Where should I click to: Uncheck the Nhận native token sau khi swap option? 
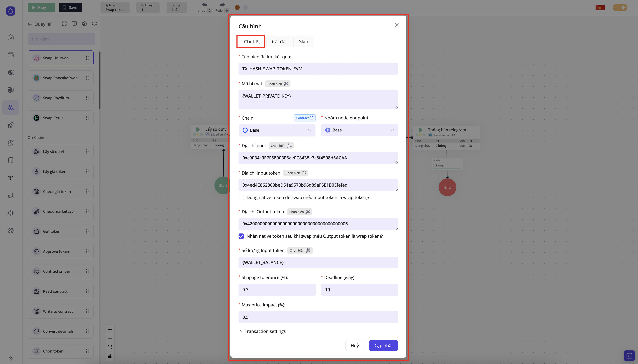[241, 236]
